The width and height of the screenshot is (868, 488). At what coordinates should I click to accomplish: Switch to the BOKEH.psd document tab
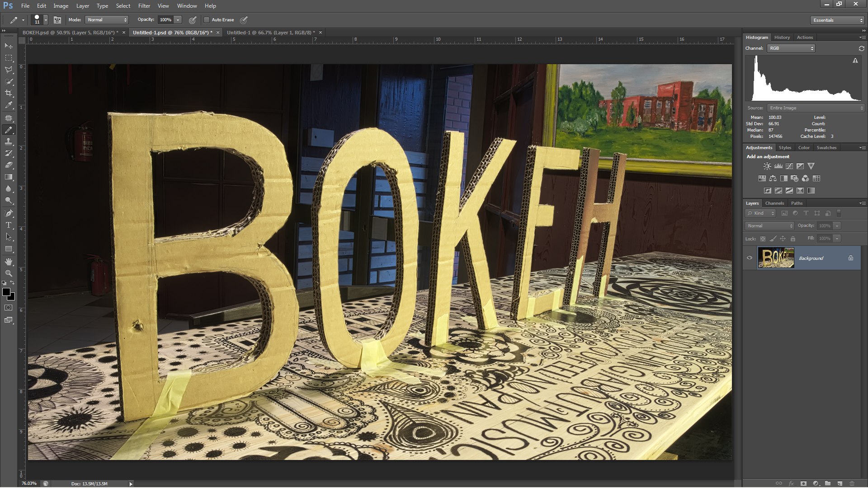(69, 33)
